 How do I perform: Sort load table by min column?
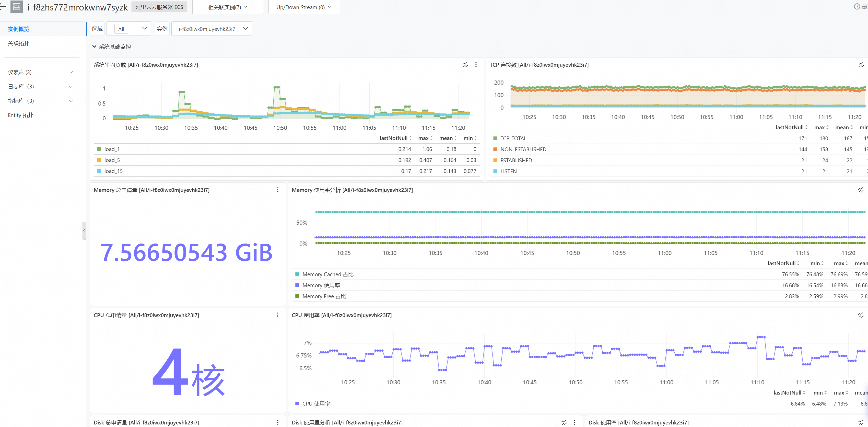tap(470, 138)
